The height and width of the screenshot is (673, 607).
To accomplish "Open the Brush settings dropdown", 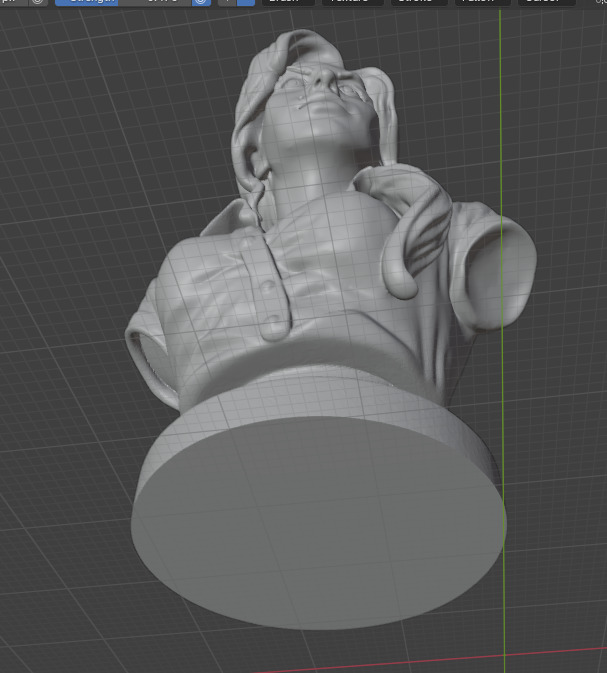I will coord(288,2).
